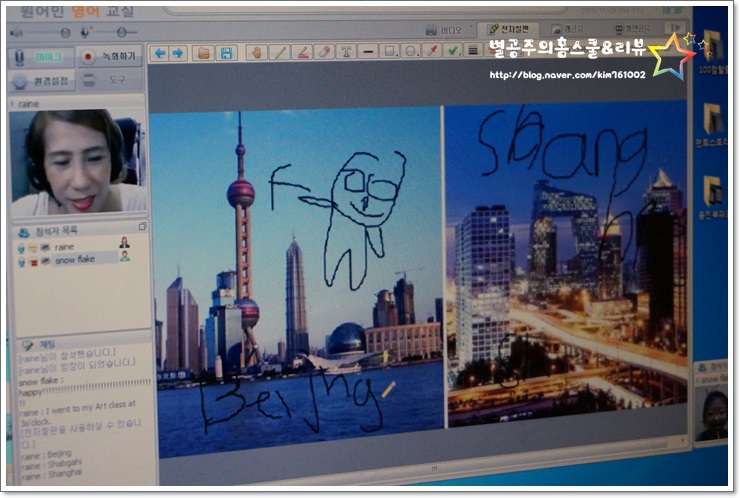Select raine in the participant list
This screenshot has height=498, width=740.
pyautogui.click(x=64, y=247)
